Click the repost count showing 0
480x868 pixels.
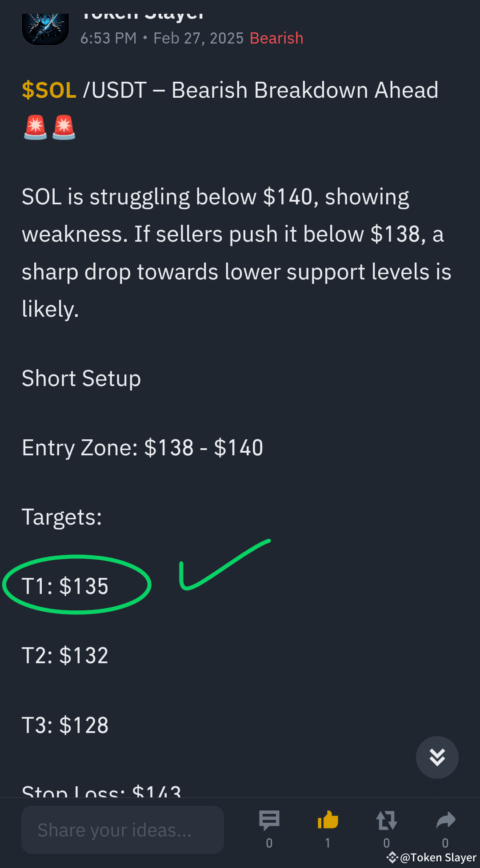tap(386, 843)
